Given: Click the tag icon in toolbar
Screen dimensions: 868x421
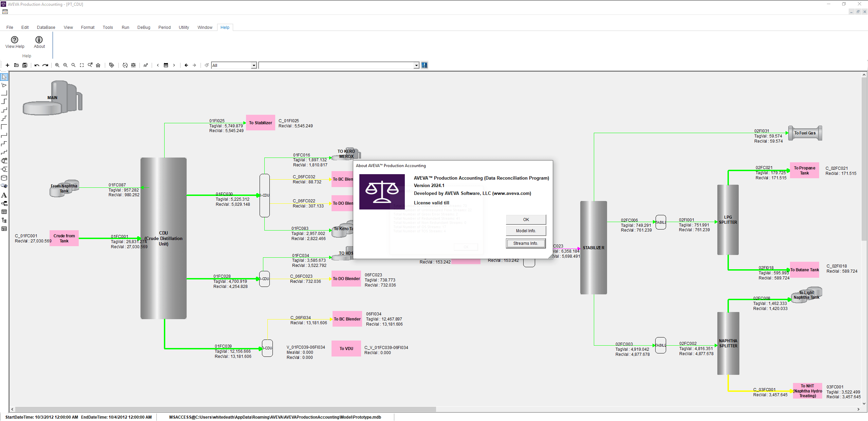Looking at the screenshot, I should [x=112, y=65].
